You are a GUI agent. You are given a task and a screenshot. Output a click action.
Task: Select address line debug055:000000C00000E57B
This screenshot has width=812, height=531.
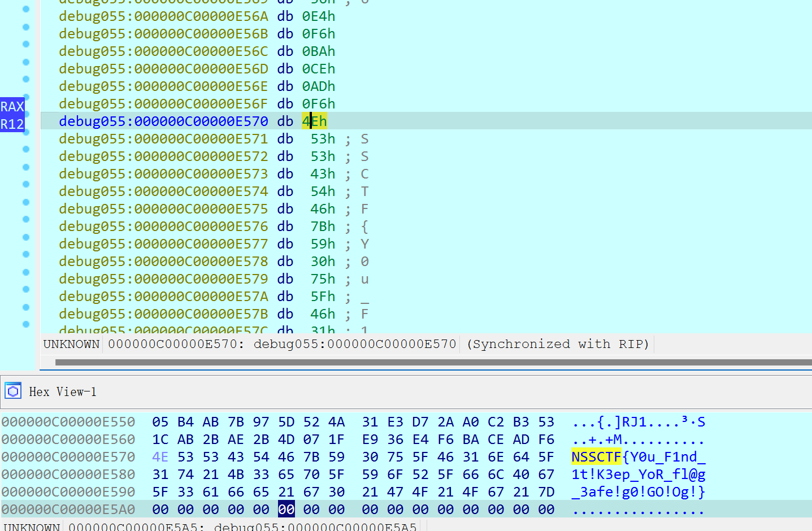pyautogui.click(x=163, y=314)
